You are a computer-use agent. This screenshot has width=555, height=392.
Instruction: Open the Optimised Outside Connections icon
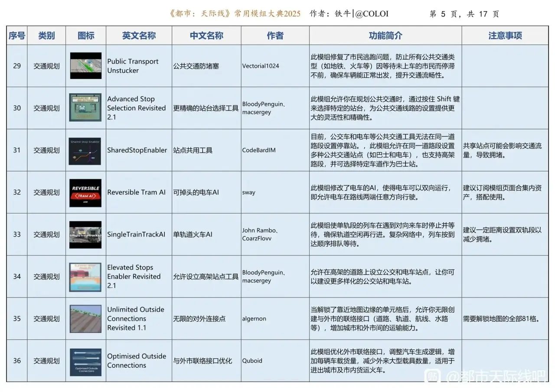[x=85, y=361]
